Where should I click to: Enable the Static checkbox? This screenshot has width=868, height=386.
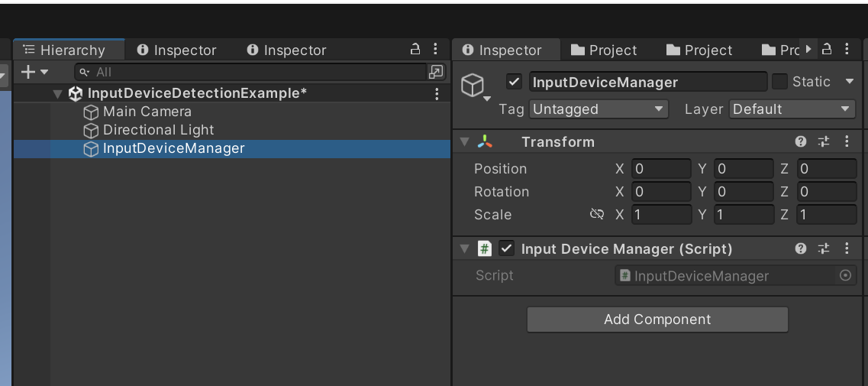click(x=779, y=82)
